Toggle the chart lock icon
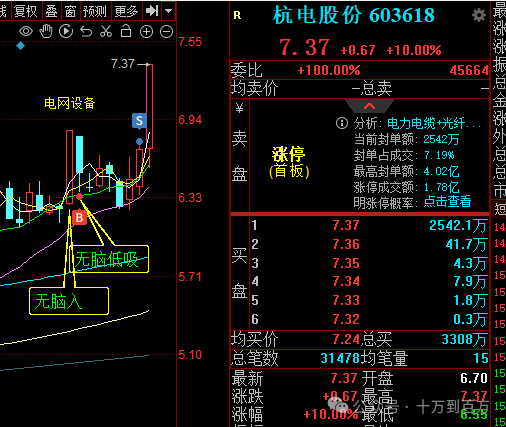The width and height of the screenshot is (506, 427). [126, 31]
